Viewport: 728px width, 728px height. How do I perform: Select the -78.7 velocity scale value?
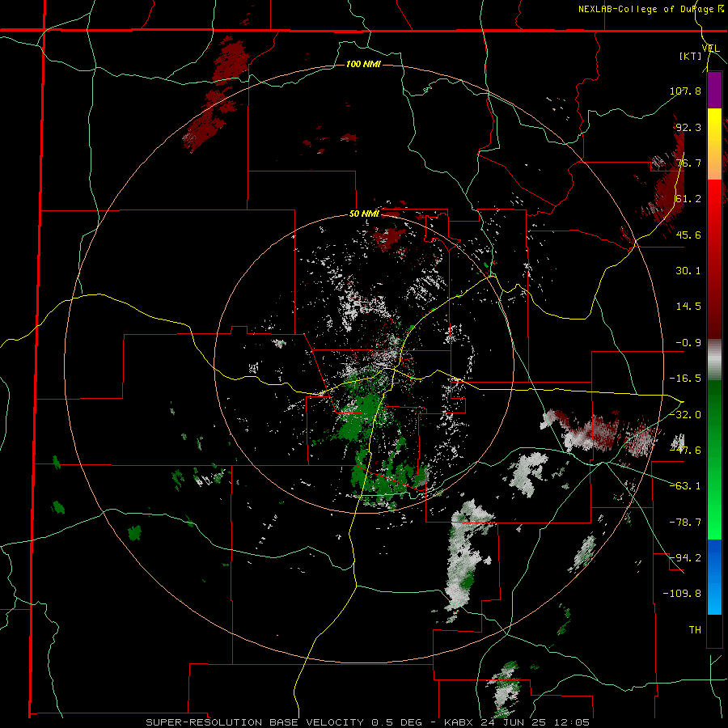coord(685,523)
